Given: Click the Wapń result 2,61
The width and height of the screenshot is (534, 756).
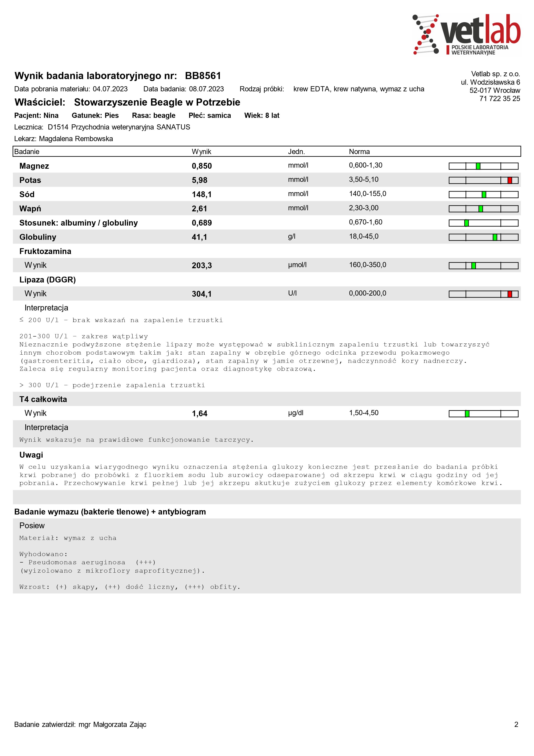Looking at the screenshot, I should [199, 208].
